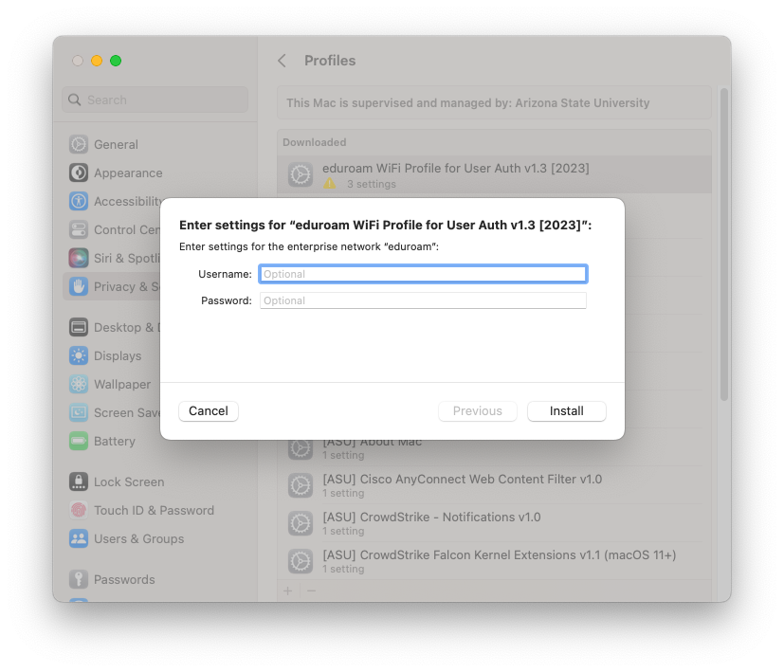Open Accessibility icon in sidebar
Screen dimensions: 784x672
tap(79, 202)
